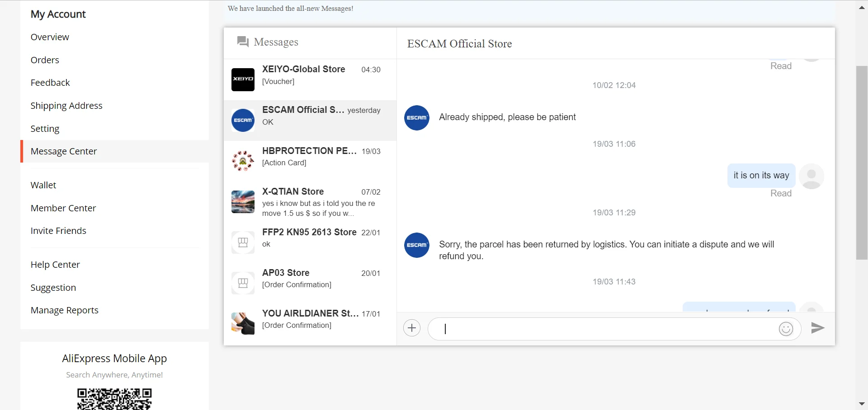Open YOU AIRLDIANER store sock thumbnail
The image size is (868, 410).
click(x=243, y=323)
